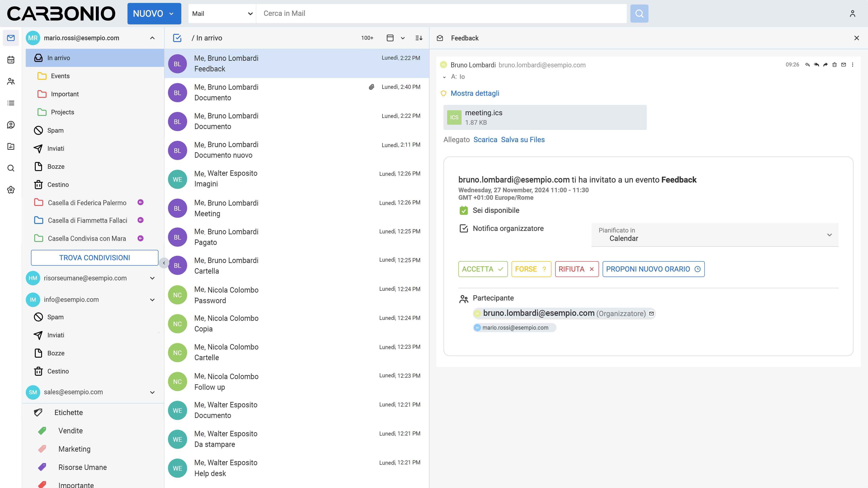This screenshot has width=868, height=488.
Task: Open Settings gear in sidebar
Action: pyautogui.click(x=11, y=190)
